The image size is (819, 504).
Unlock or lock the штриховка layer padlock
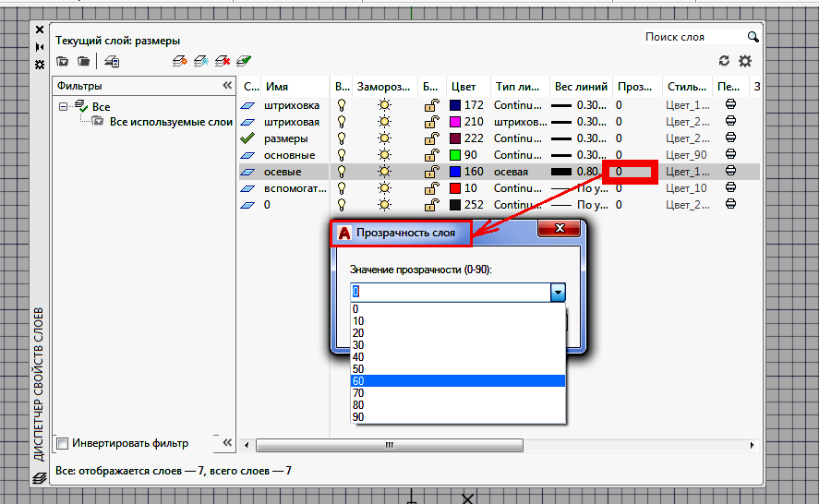[431, 105]
